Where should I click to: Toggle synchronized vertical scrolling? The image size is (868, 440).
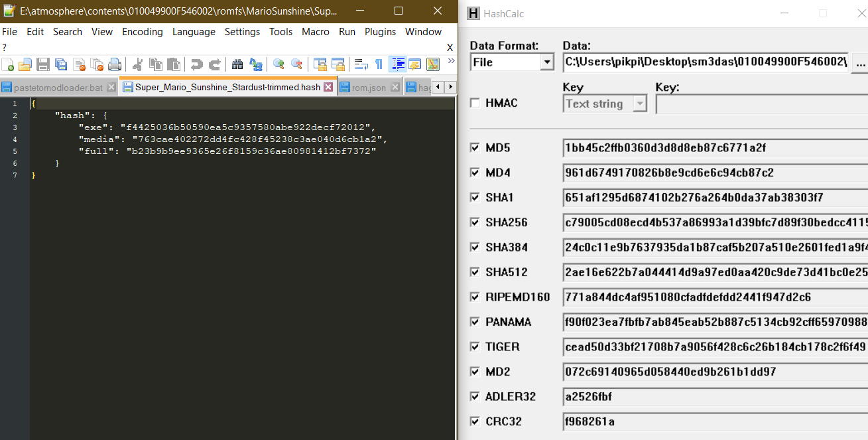(320, 64)
